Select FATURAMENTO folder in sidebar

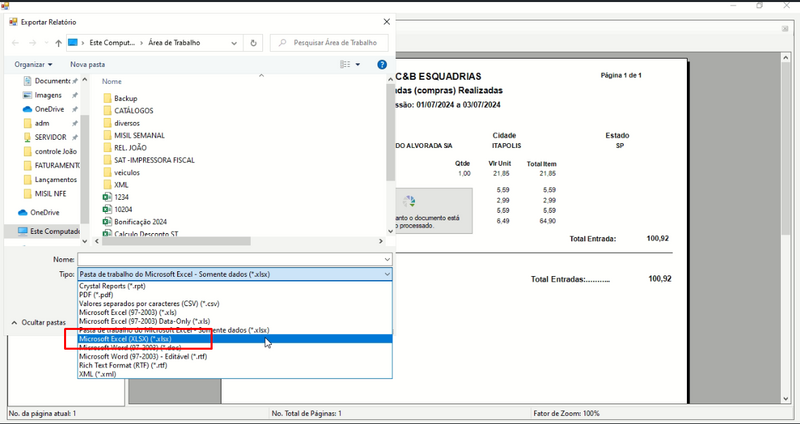(57, 165)
